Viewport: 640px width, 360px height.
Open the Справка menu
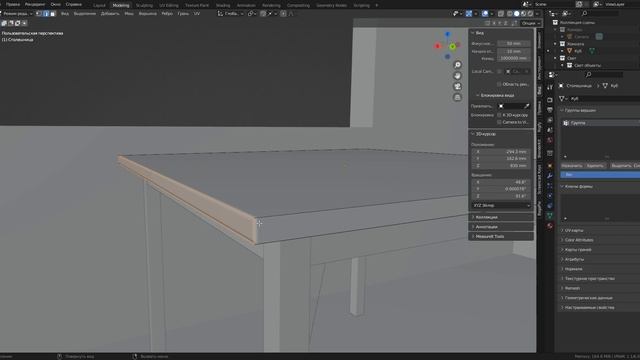74,4
